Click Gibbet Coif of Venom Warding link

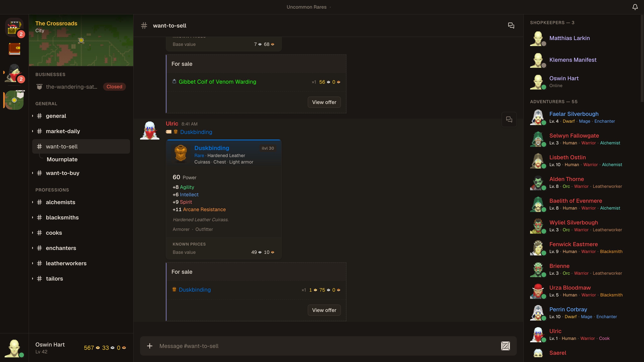pyautogui.click(x=217, y=82)
